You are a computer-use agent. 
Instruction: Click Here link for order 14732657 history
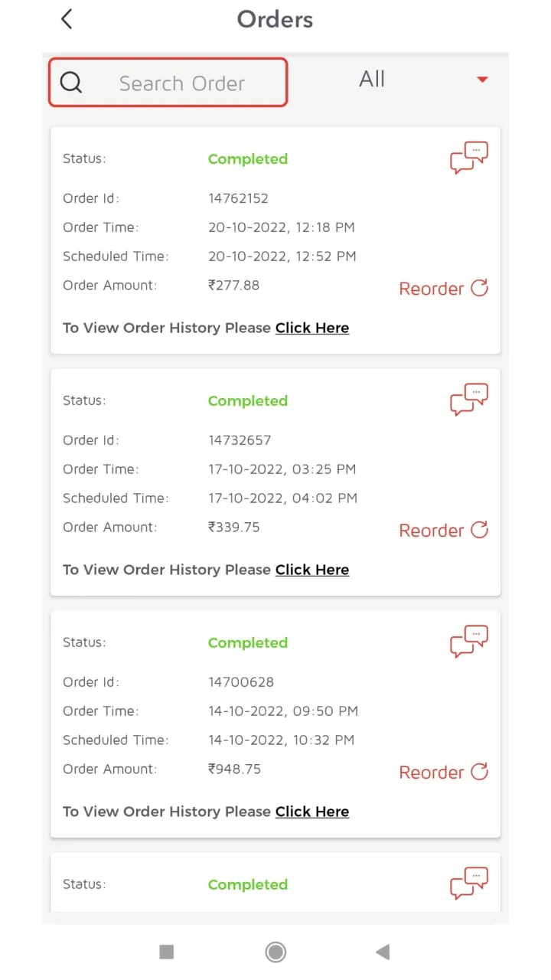pyautogui.click(x=312, y=570)
